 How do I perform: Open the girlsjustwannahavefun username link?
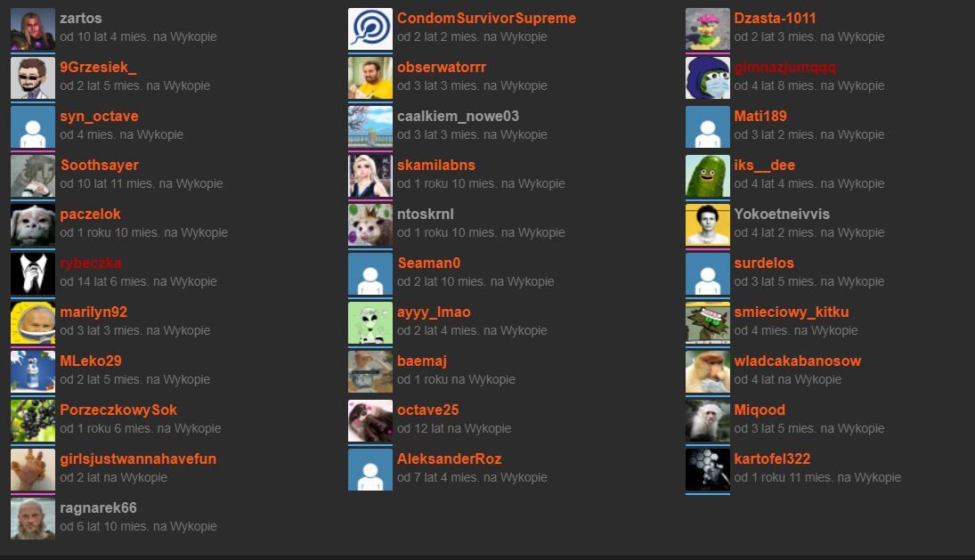pos(138,459)
